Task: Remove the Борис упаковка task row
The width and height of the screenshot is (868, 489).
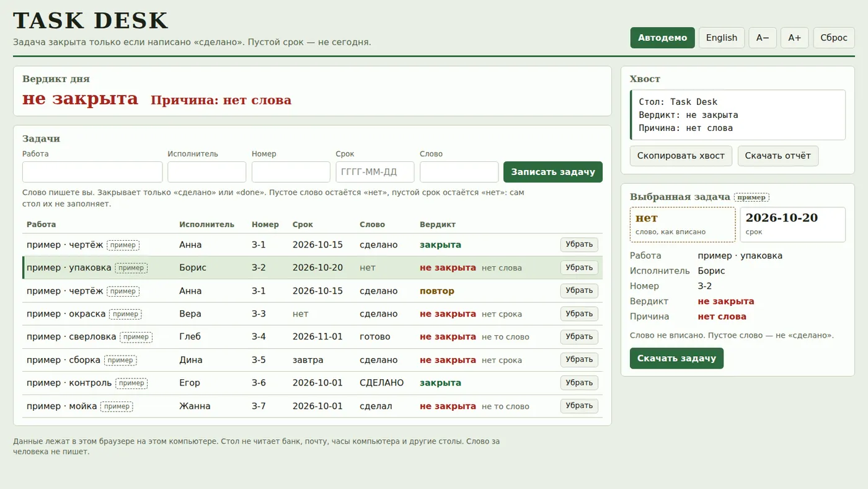Action: [x=579, y=267]
